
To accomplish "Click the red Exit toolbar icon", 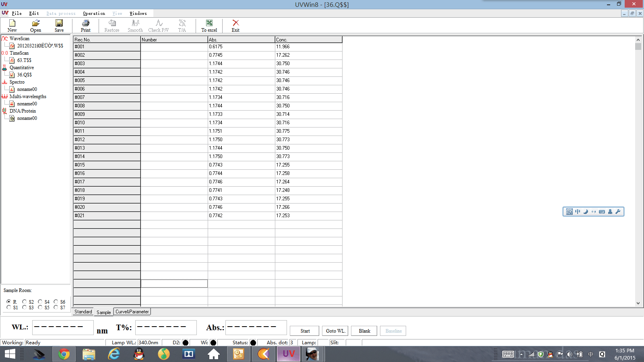I will tap(235, 26).
